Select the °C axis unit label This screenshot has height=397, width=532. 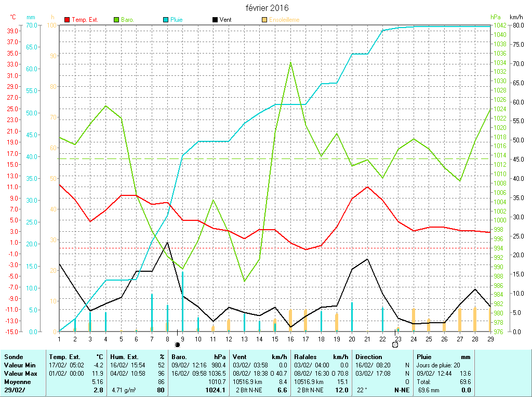click(14, 17)
